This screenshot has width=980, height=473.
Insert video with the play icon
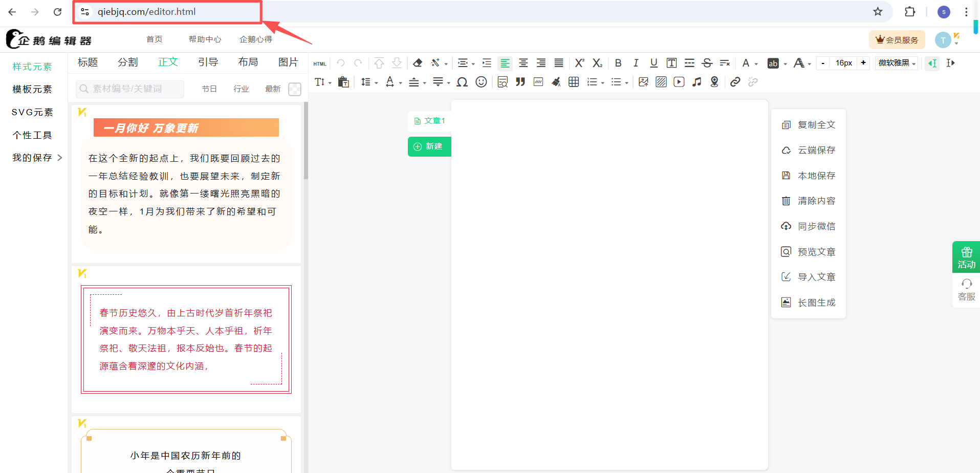(x=679, y=82)
